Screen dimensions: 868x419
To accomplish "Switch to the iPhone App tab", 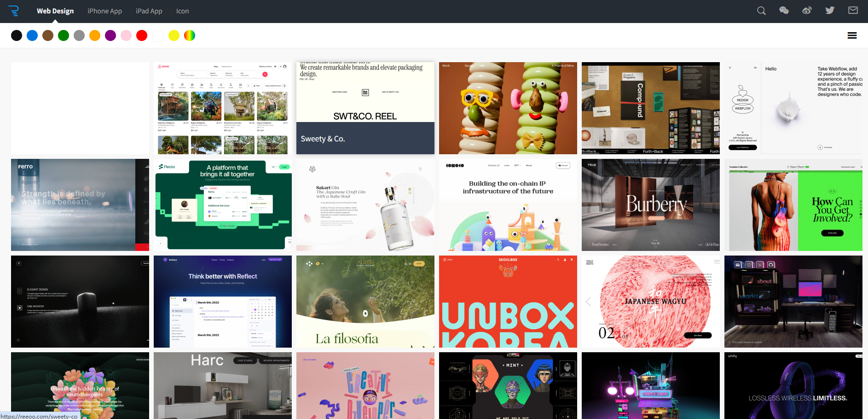I will click(x=104, y=11).
